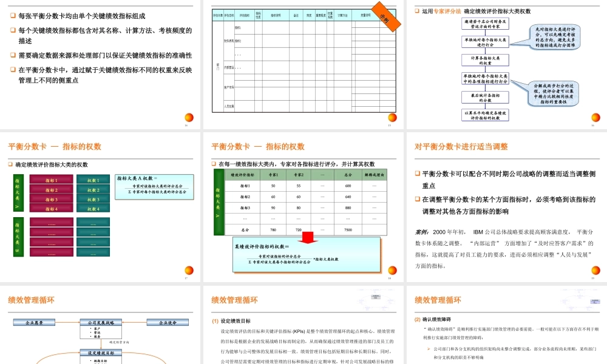
Task: Click the red 指标 4 box
Action: (x=52, y=208)
